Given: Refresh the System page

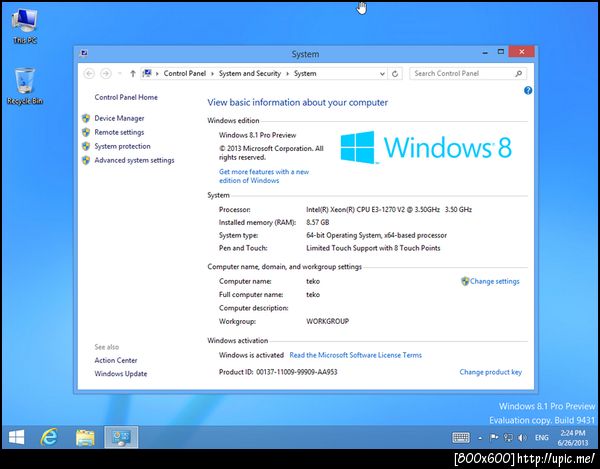Looking at the screenshot, I should [x=395, y=73].
